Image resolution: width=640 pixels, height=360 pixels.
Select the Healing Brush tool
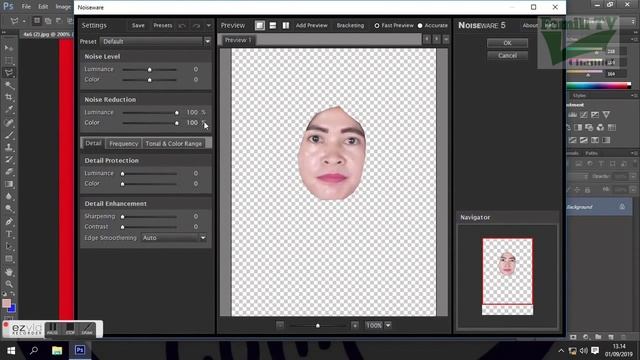[9, 122]
